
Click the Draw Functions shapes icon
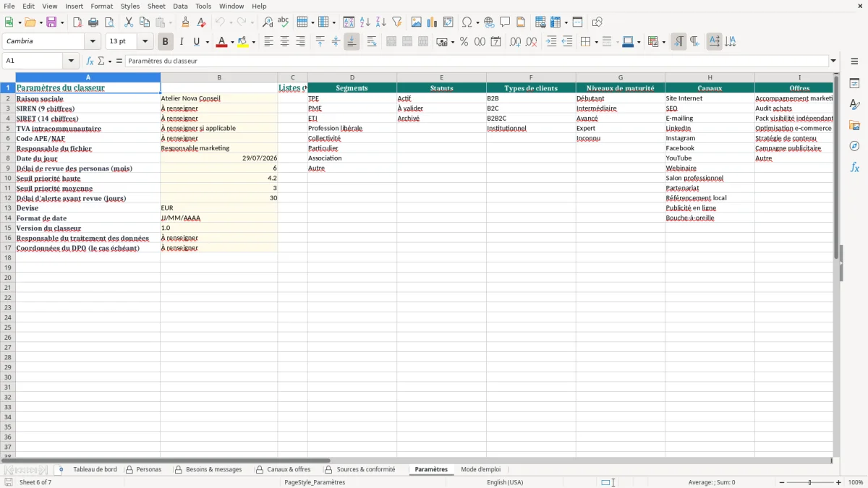click(597, 22)
